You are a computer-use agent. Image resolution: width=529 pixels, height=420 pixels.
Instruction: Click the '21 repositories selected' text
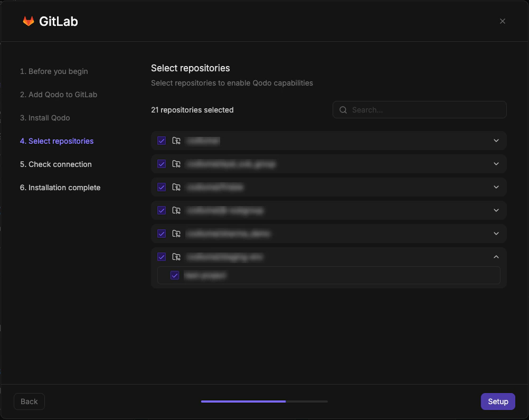coord(192,110)
